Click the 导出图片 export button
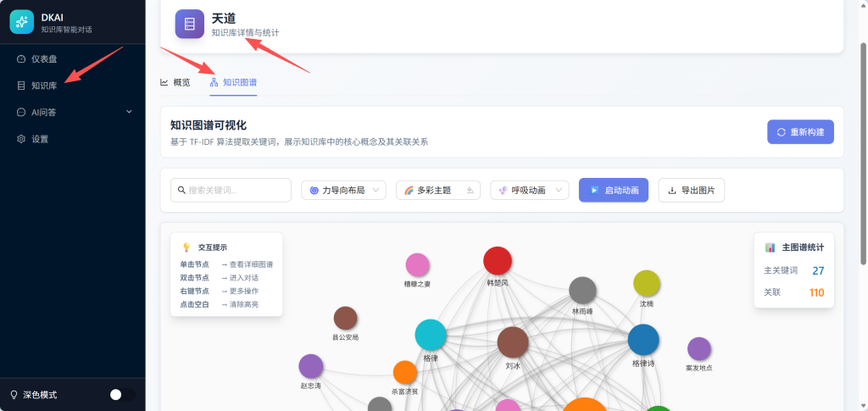The width and height of the screenshot is (868, 411). point(691,191)
